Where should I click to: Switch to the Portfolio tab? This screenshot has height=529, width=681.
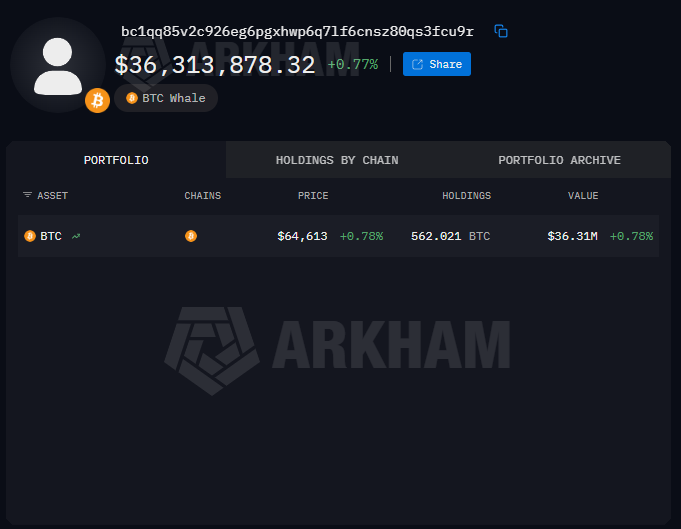[x=116, y=160]
